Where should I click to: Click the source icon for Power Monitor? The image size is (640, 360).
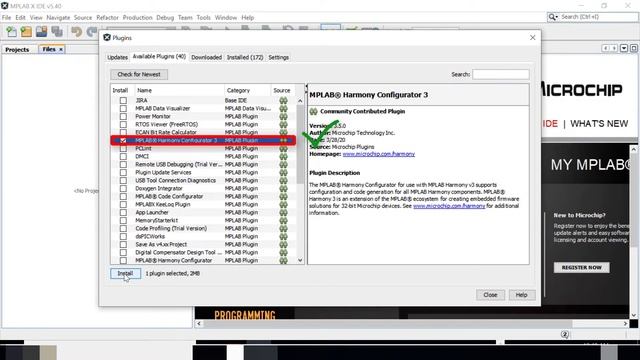tap(283, 116)
